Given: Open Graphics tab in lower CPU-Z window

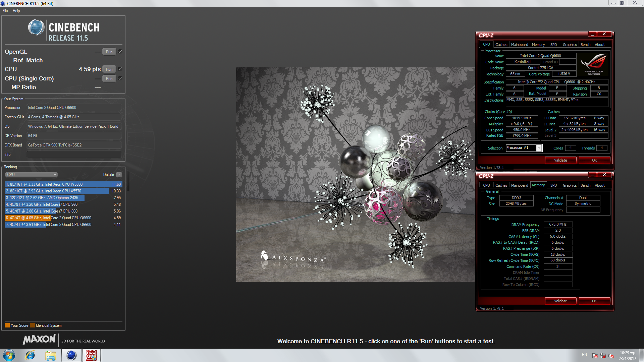Looking at the screenshot, I should click(570, 185).
